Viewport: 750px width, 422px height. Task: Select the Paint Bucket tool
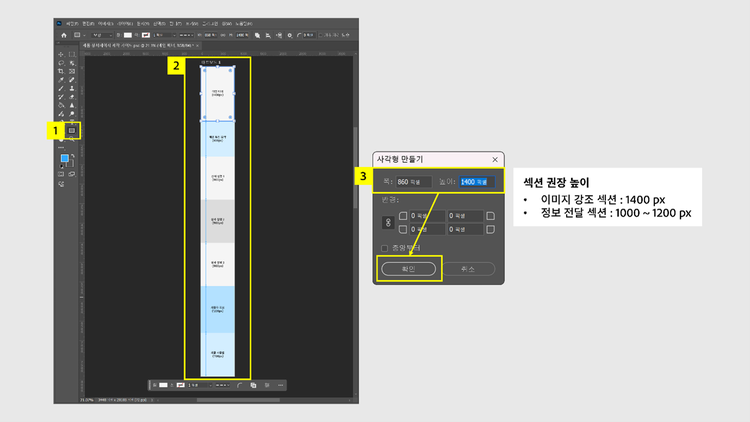pyautogui.click(x=61, y=106)
